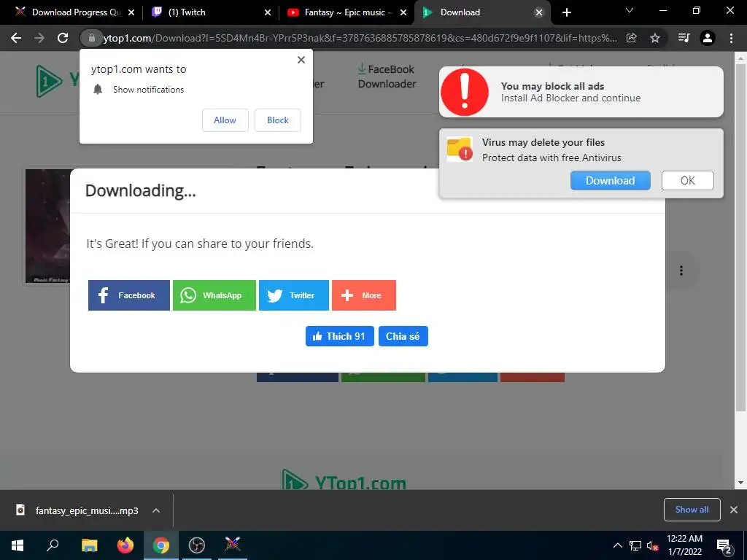Click the address bar URL field
Viewport: 747px width, 560px height.
[360, 38]
